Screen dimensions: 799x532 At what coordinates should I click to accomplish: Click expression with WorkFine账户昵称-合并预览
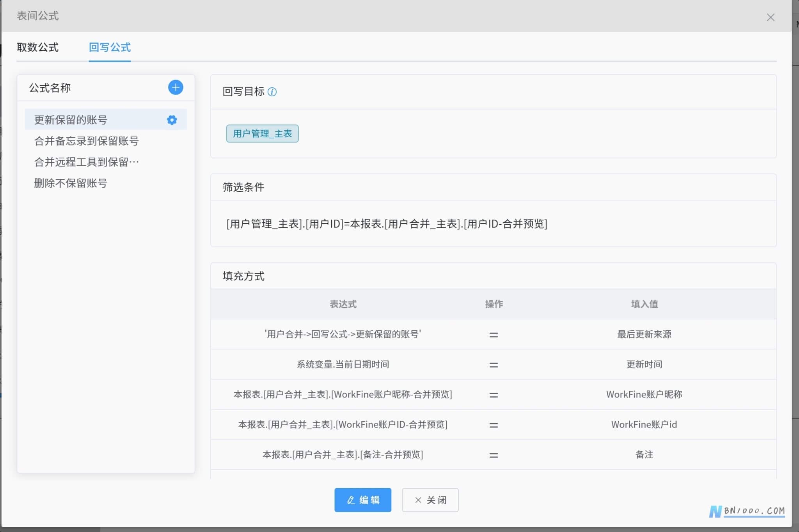[343, 394]
